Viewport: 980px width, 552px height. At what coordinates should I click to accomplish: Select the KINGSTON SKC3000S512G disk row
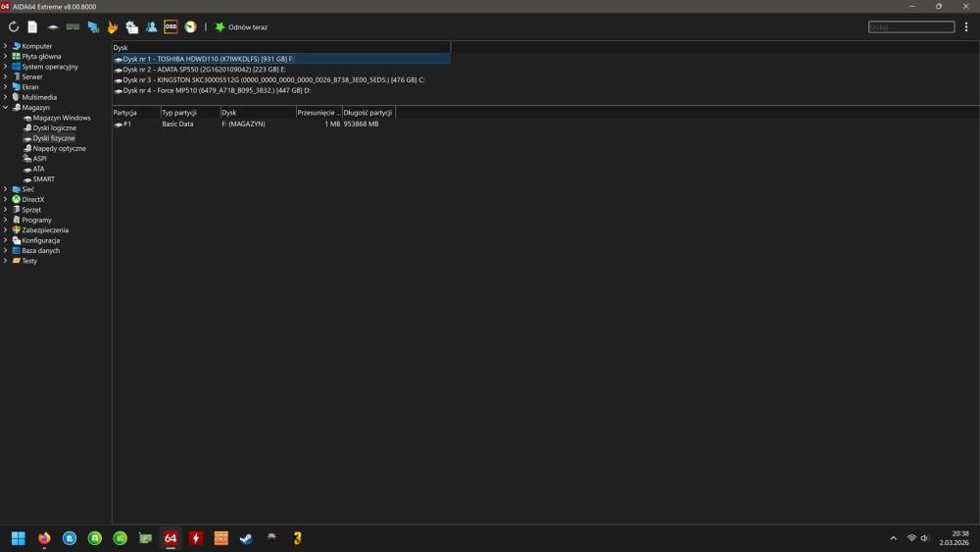273,79
